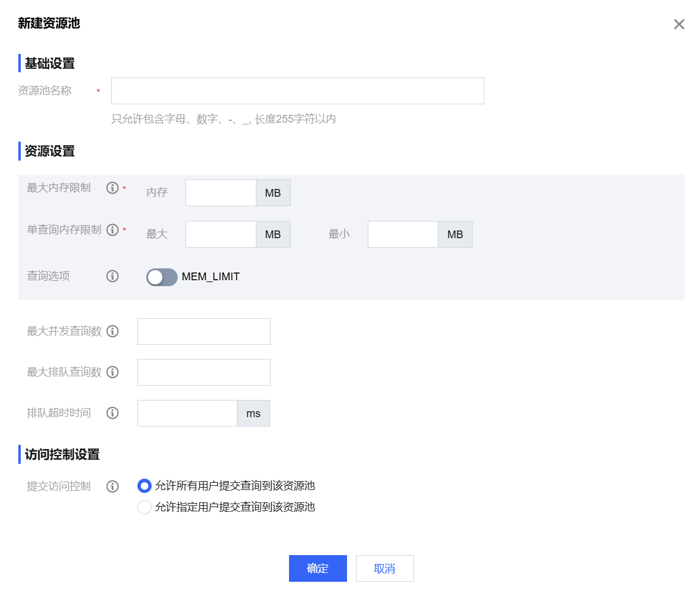Select 允许指定用户提交查询到该资源池 radio option
The width and height of the screenshot is (700, 596).
click(x=145, y=507)
